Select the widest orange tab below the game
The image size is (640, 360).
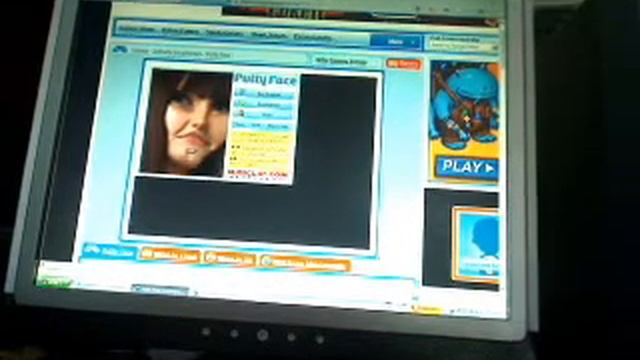click(x=305, y=263)
